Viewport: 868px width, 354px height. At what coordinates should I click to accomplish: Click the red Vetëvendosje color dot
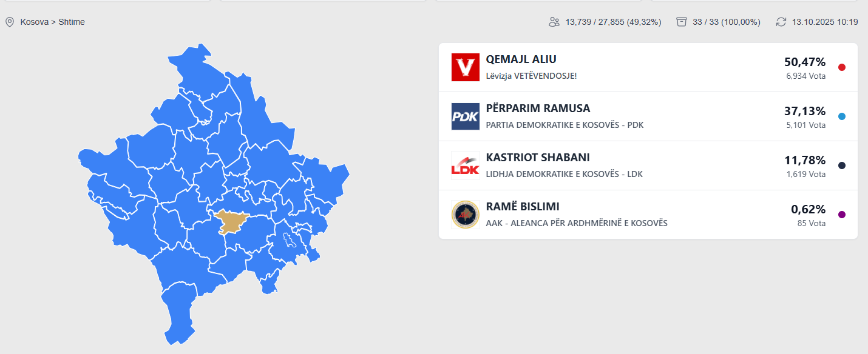(841, 67)
